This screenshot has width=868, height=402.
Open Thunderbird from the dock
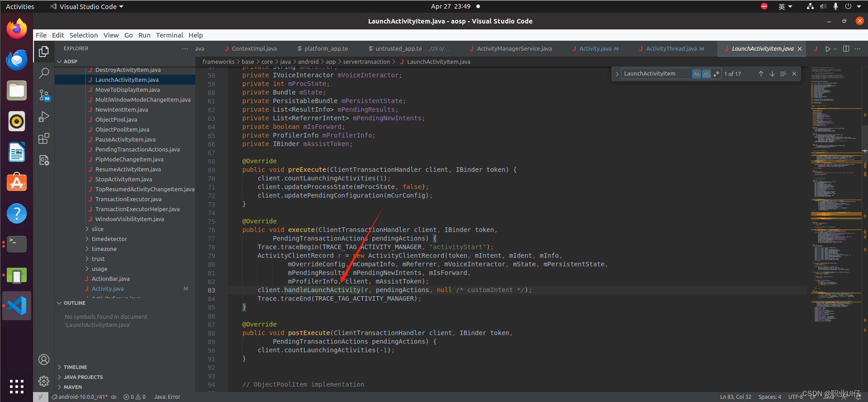[x=17, y=60]
